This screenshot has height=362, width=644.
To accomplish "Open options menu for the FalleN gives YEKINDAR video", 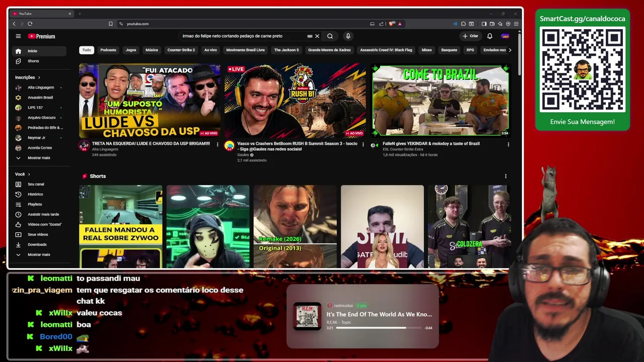I will 508,144.
